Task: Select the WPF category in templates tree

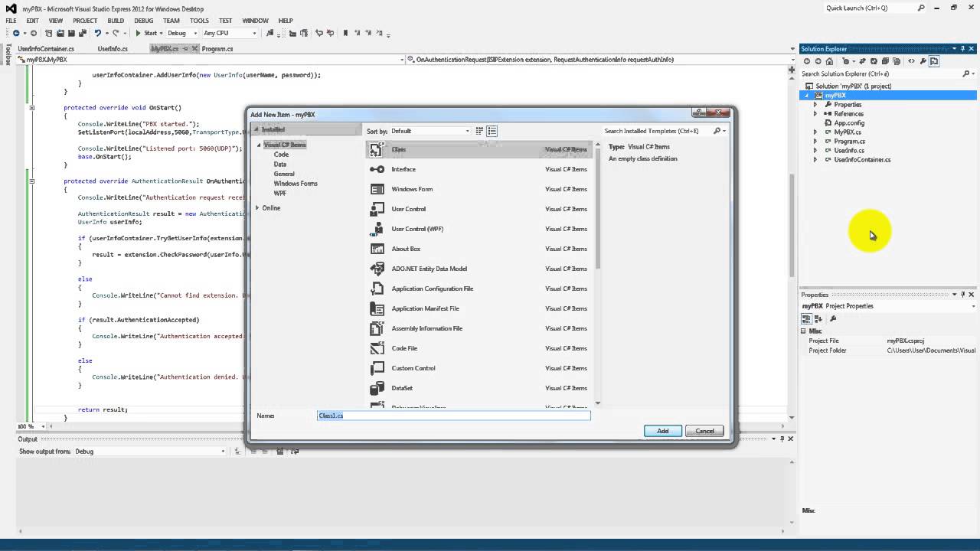Action: point(280,193)
